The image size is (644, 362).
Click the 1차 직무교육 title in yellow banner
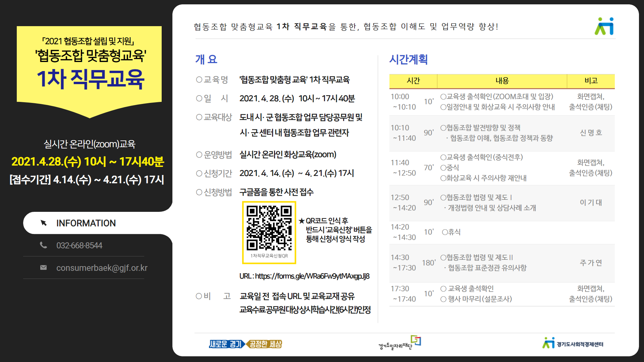pyautogui.click(x=90, y=79)
